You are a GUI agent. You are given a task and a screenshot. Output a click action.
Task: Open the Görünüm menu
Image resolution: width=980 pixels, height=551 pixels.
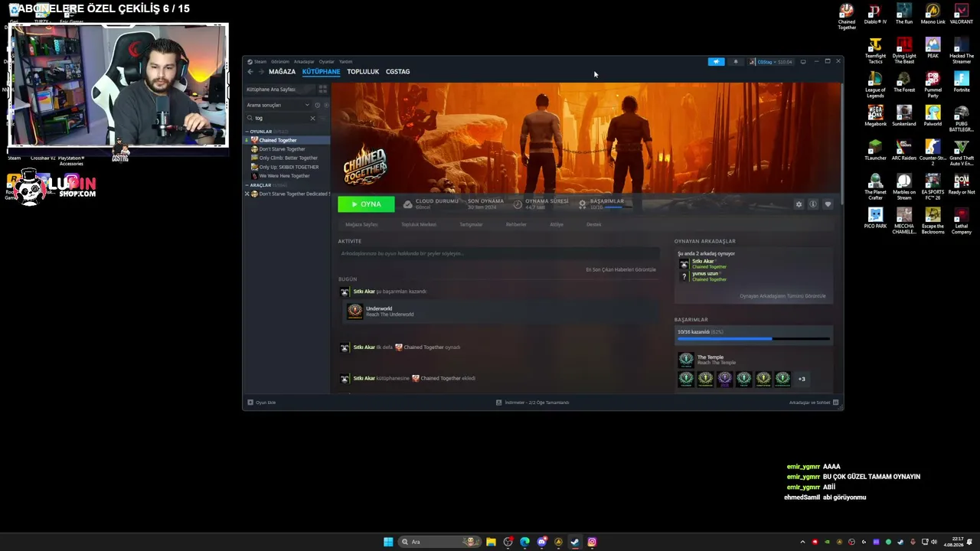[x=280, y=62]
